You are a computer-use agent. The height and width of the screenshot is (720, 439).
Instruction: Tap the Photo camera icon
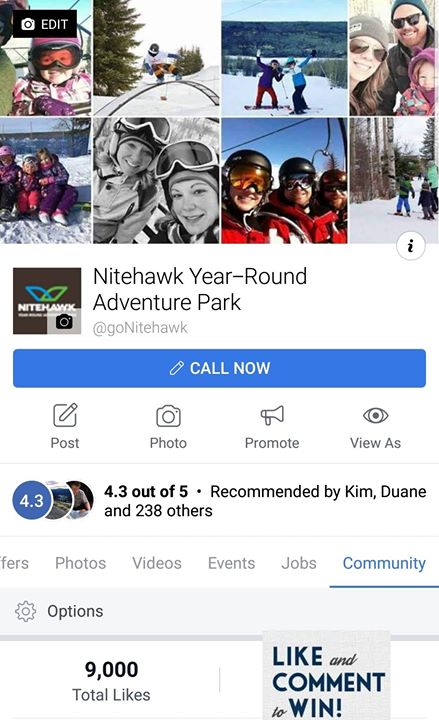168,416
